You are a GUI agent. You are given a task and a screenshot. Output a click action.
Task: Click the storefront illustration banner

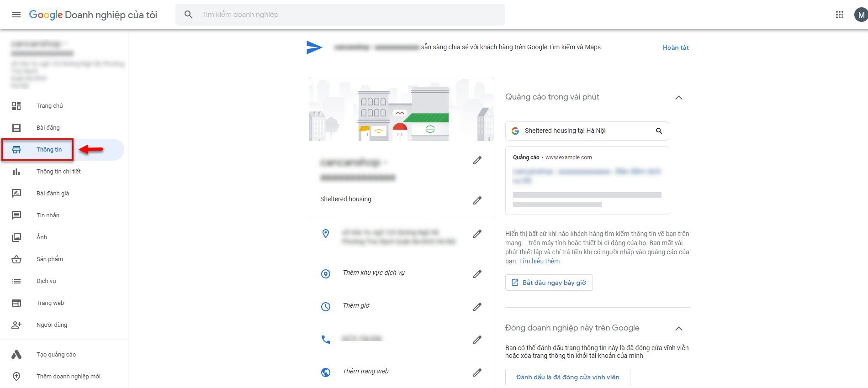[402, 109]
